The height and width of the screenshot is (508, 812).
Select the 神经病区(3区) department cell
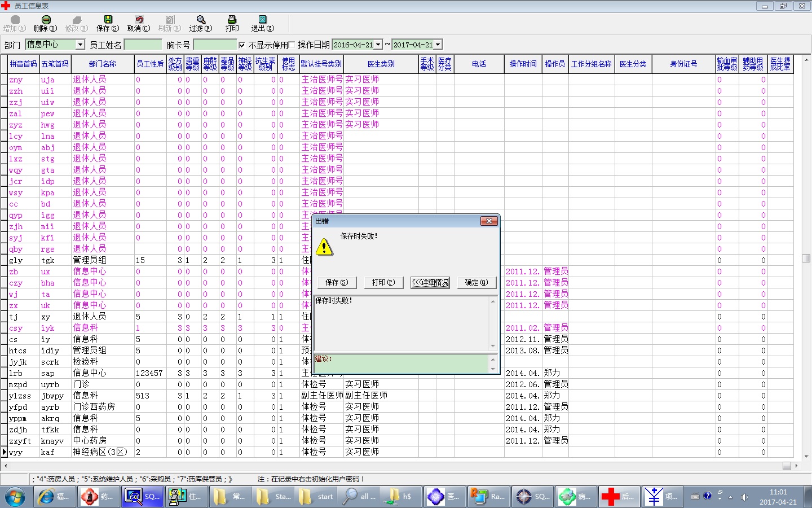tap(103, 452)
